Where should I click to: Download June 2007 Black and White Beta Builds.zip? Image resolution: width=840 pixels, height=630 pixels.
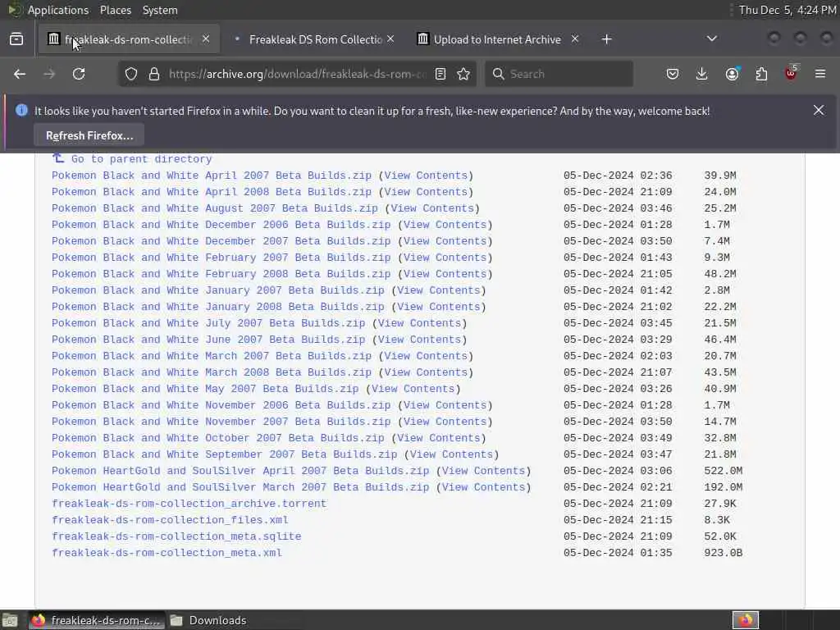click(208, 340)
